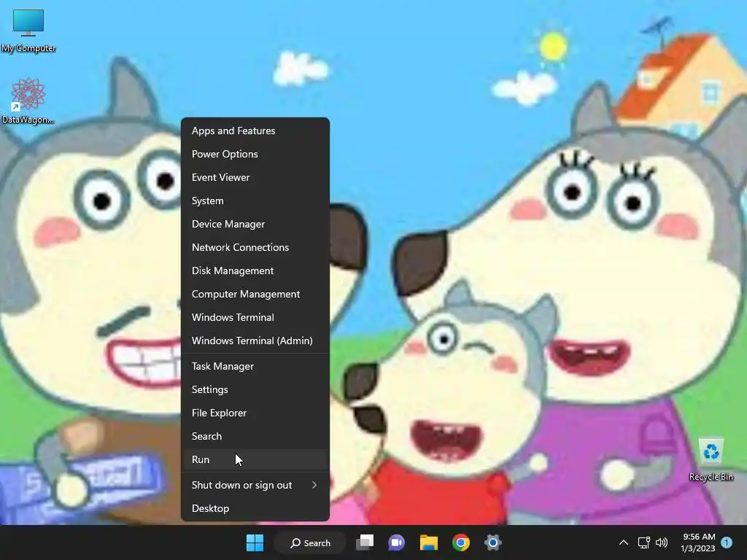
Task: Open Power Options from the menu
Action: coord(255,154)
